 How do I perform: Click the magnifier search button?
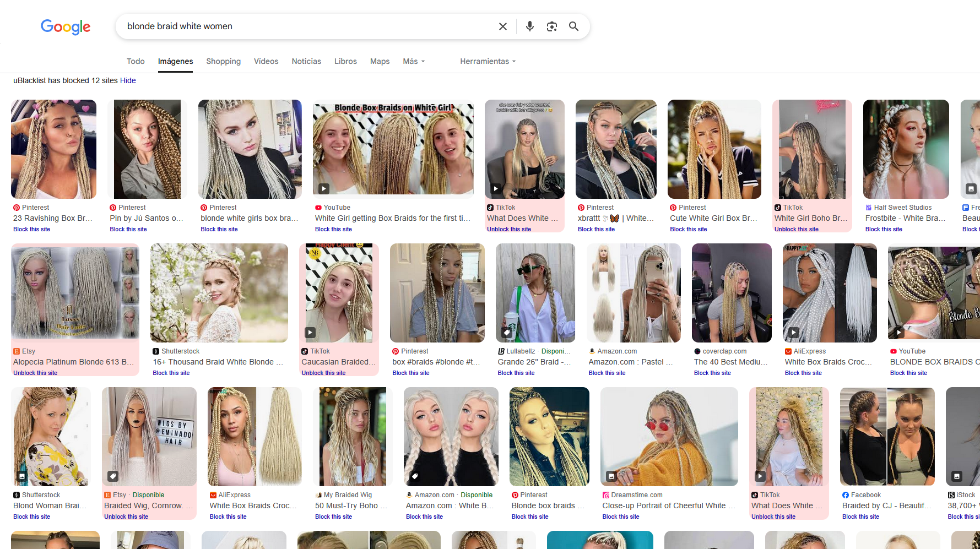click(x=573, y=26)
